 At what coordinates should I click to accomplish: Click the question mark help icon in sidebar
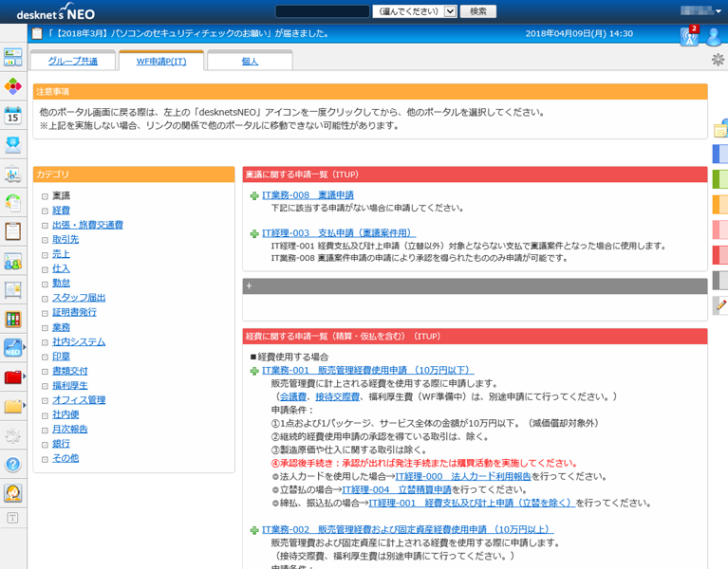12,464
